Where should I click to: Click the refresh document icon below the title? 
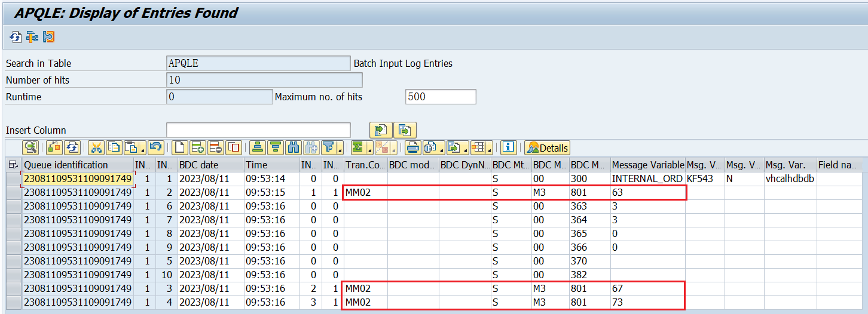point(15,37)
